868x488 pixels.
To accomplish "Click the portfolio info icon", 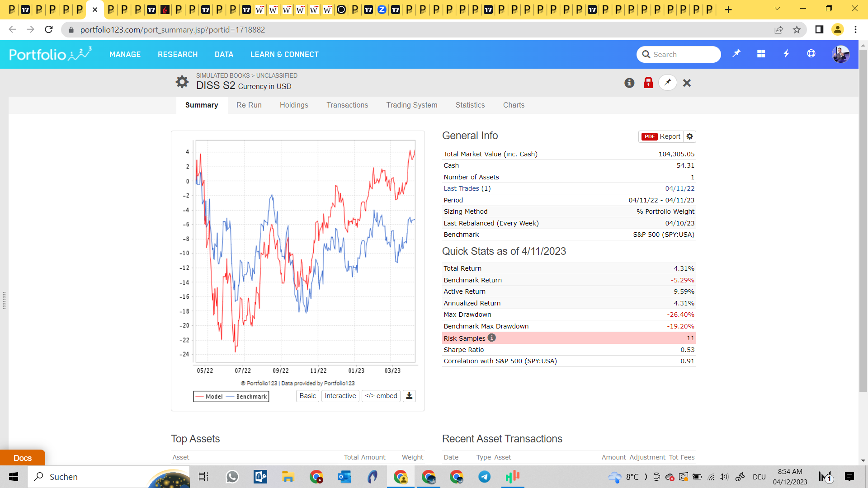I will (x=629, y=83).
